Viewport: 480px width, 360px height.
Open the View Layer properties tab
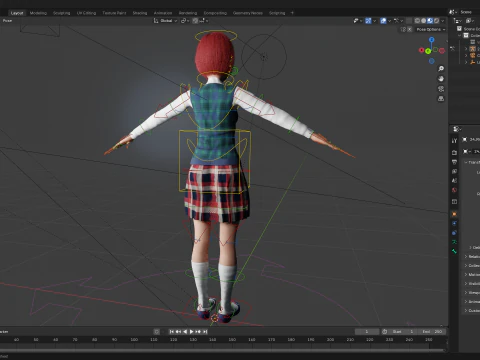click(x=454, y=171)
